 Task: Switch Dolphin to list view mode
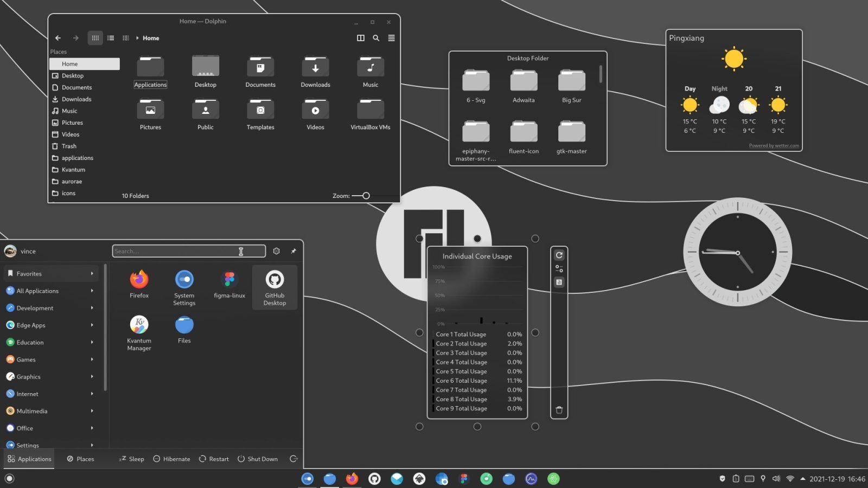pyautogui.click(x=111, y=38)
